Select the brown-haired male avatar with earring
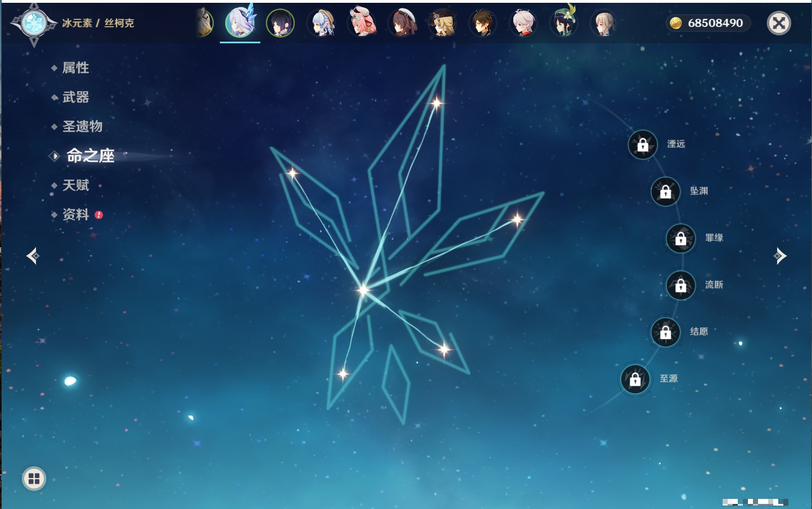This screenshot has height=509, width=812. [482, 23]
